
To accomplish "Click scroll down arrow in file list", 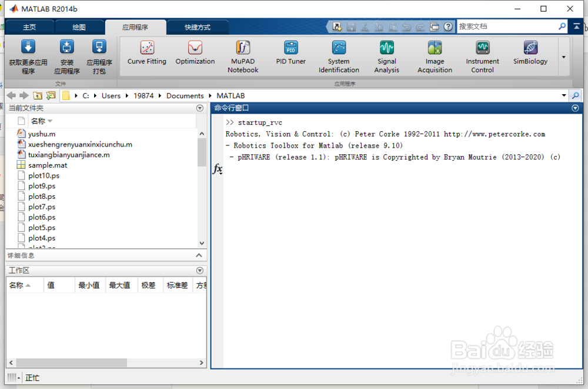I will point(202,243).
